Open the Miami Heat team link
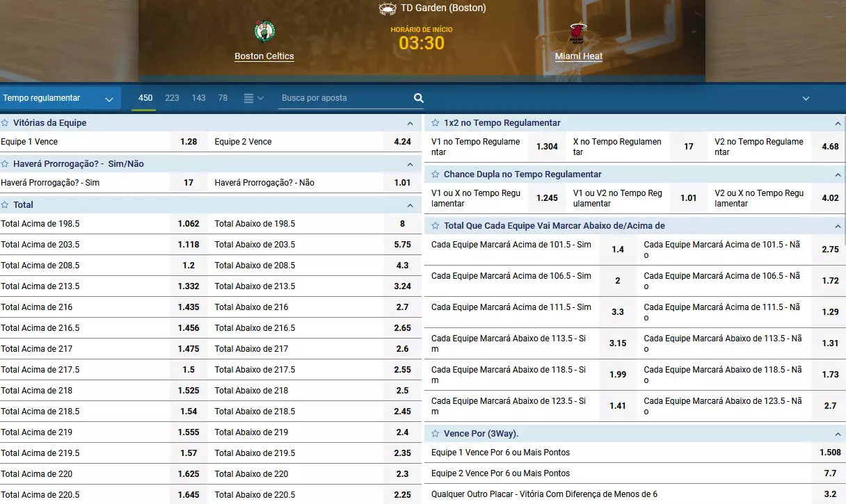Screen dimensions: 846x504 [578, 56]
